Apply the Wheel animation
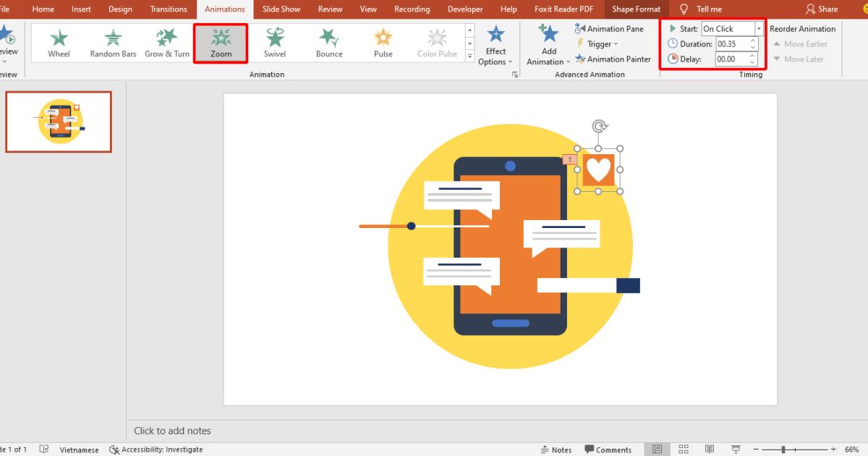This screenshot has height=456, width=868. click(x=58, y=42)
